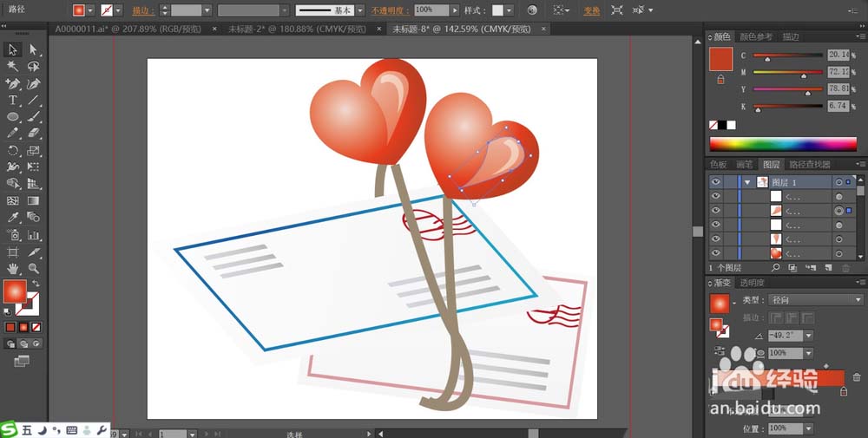
Task: Switch to the 色板 panel tab
Action: [x=718, y=164]
